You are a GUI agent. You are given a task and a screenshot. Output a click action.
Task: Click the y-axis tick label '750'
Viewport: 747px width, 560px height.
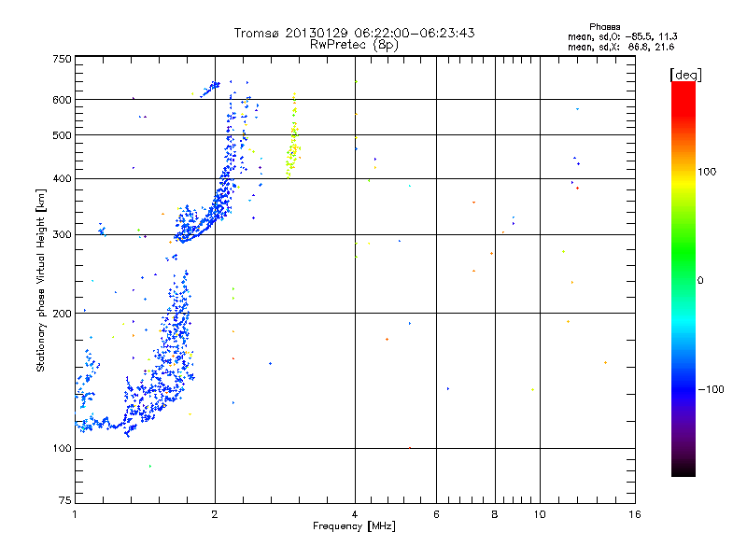(62, 59)
